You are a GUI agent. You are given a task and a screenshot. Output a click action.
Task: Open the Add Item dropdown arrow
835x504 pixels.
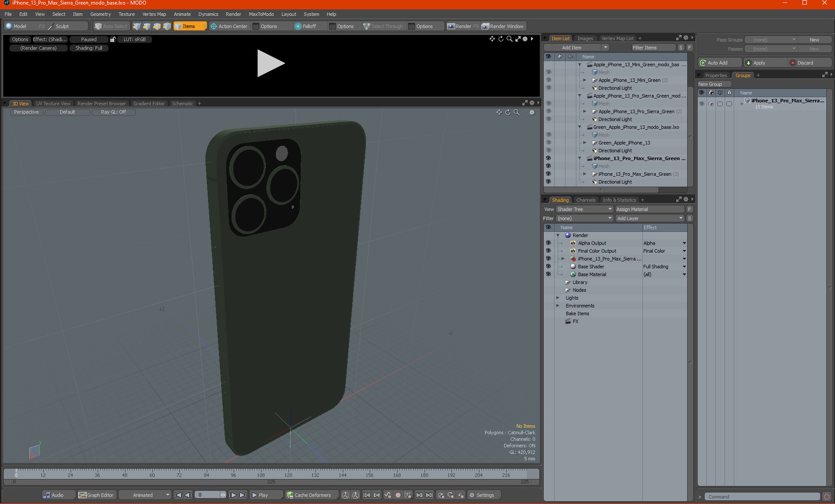605,48
